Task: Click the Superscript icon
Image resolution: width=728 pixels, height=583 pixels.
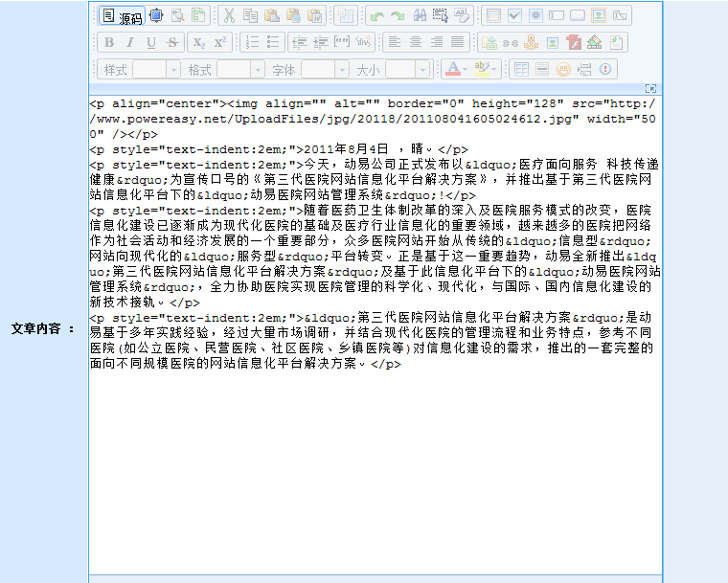Action: [219, 42]
